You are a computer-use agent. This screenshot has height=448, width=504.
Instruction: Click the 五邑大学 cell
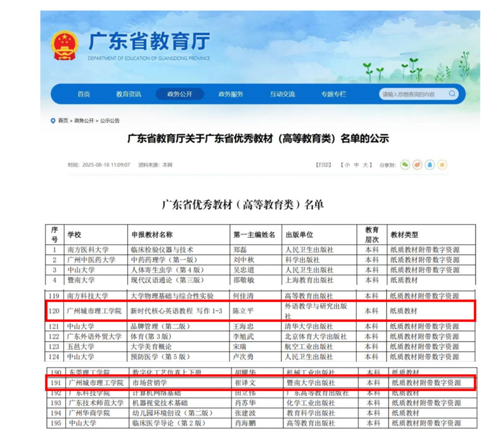click(80, 347)
